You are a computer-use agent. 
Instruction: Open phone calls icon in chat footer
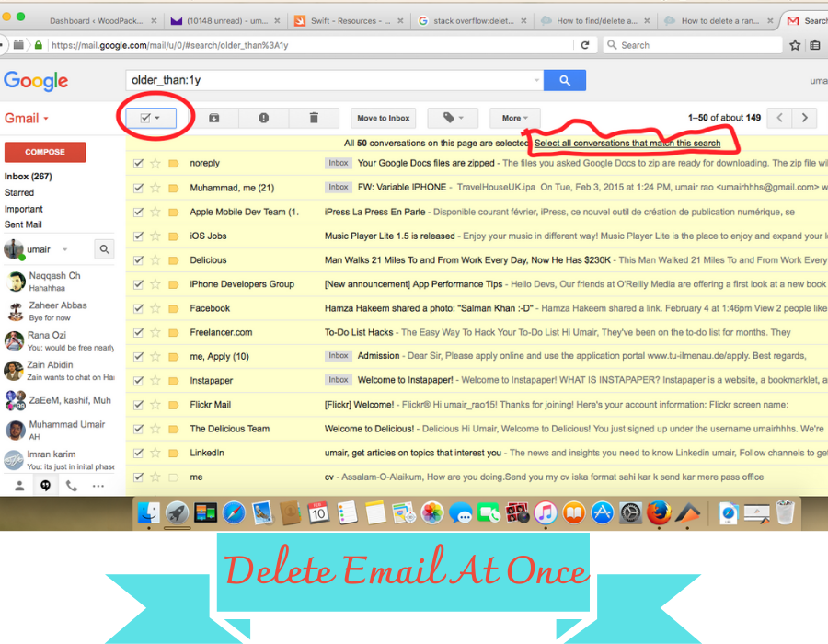pyautogui.click(x=72, y=486)
